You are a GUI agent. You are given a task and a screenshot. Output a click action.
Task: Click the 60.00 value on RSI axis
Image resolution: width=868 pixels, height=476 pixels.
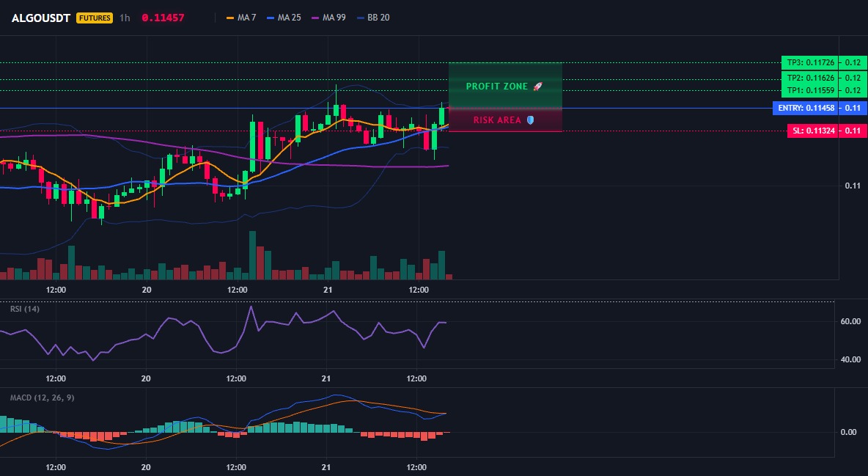tap(850, 321)
